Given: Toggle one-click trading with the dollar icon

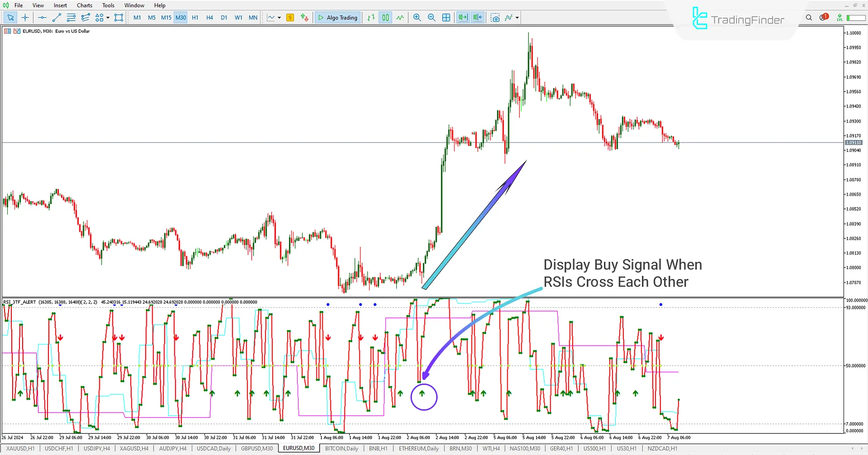Looking at the screenshot, I should (290, 18).
